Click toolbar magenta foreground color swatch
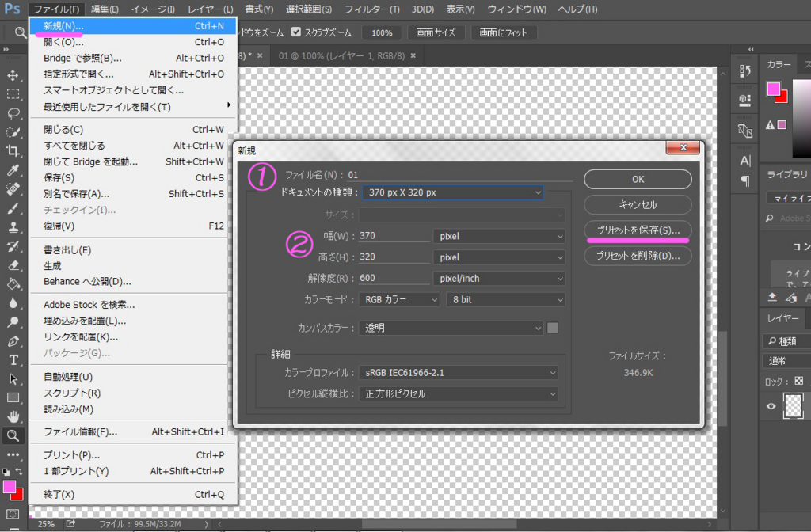This screenshot has width=811, height=532. pyautogui.click(x=10, y=487)
